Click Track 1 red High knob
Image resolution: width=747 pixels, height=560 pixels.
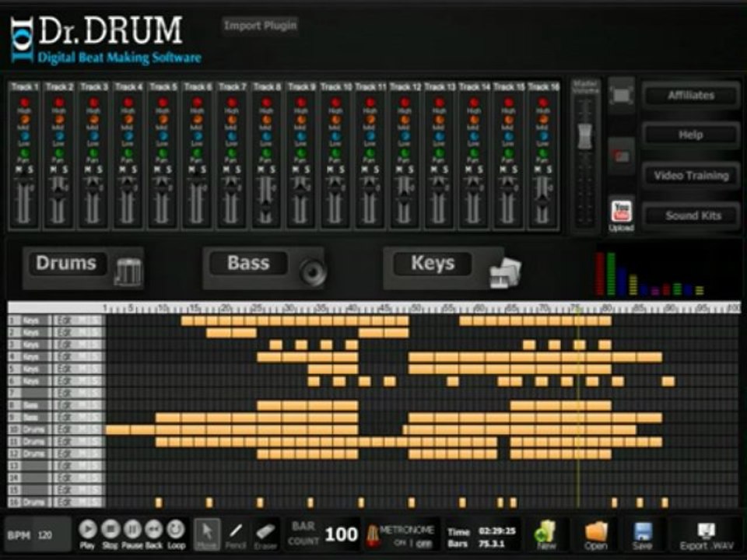pyautogui.click(x=24, y=102)
